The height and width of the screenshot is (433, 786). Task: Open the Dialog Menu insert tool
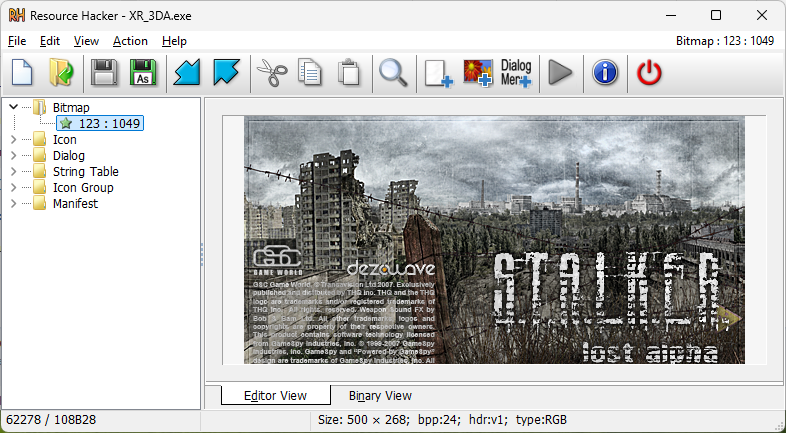[x=516, y=74]
